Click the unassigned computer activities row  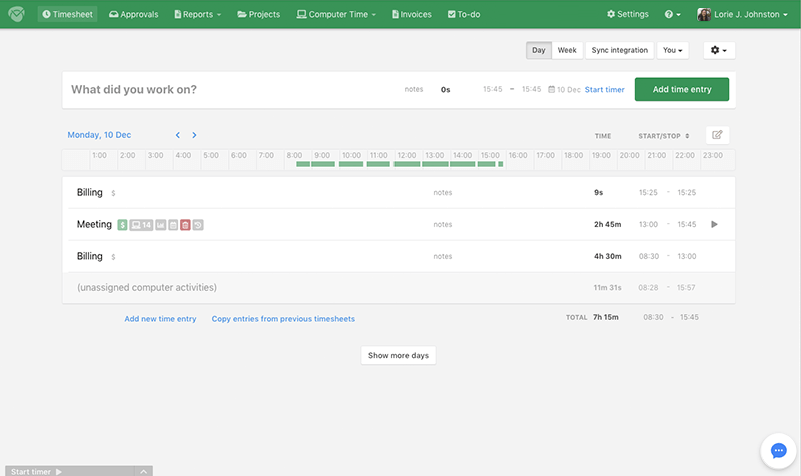click(x=398, y=288)
